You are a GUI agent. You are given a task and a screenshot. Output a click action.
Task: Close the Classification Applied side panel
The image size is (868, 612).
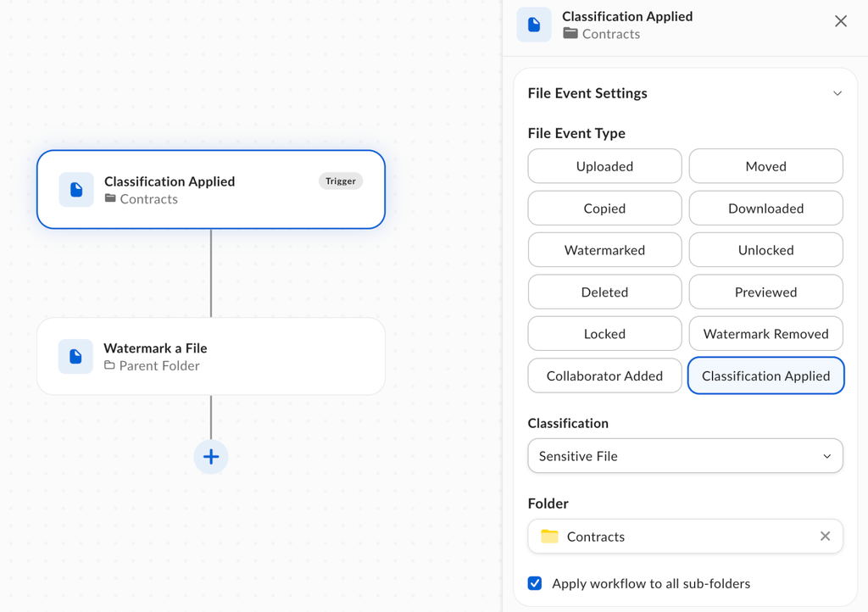pos(840,21)
